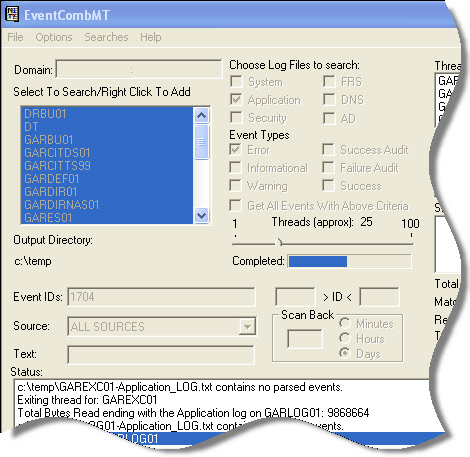Click the server list scrollbar thumb
The height and width of the screenshot is (457, 470).
click(x=201, y=142)
